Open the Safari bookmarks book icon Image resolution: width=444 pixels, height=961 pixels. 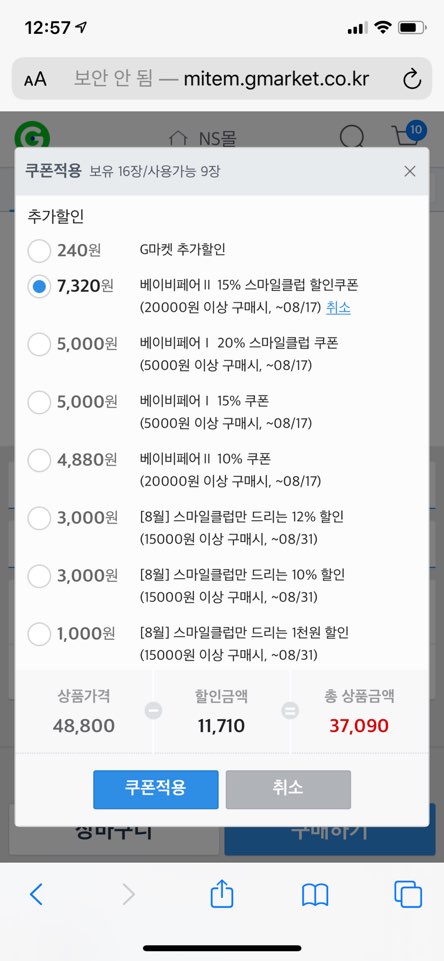pyautogui.click(x=315, y=895)
